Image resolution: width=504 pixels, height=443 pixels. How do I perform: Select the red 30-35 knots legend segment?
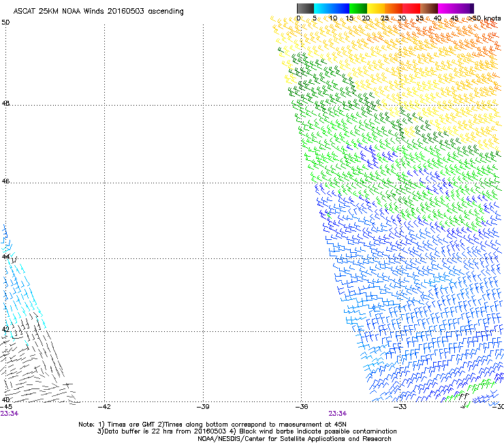pos(411,8)
